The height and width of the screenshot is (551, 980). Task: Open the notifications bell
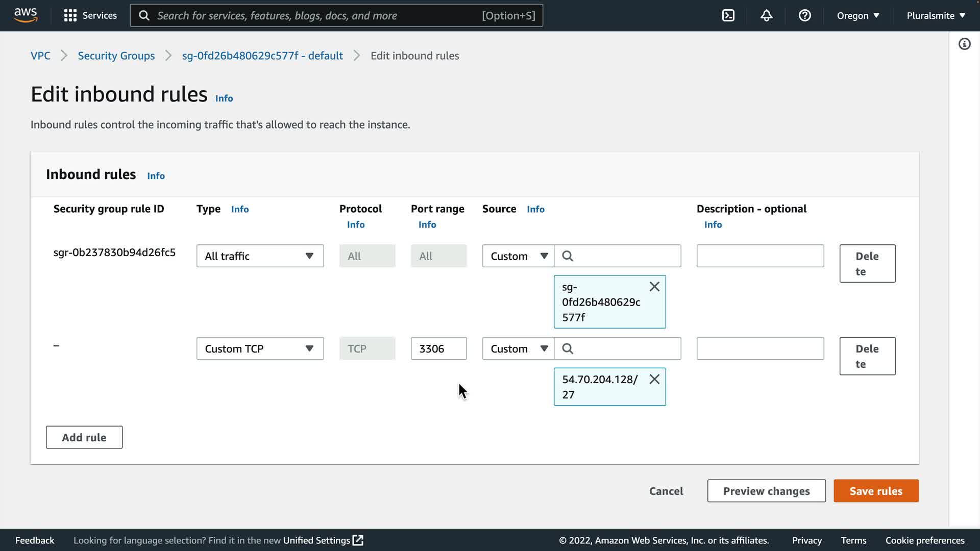pos(766,15)
